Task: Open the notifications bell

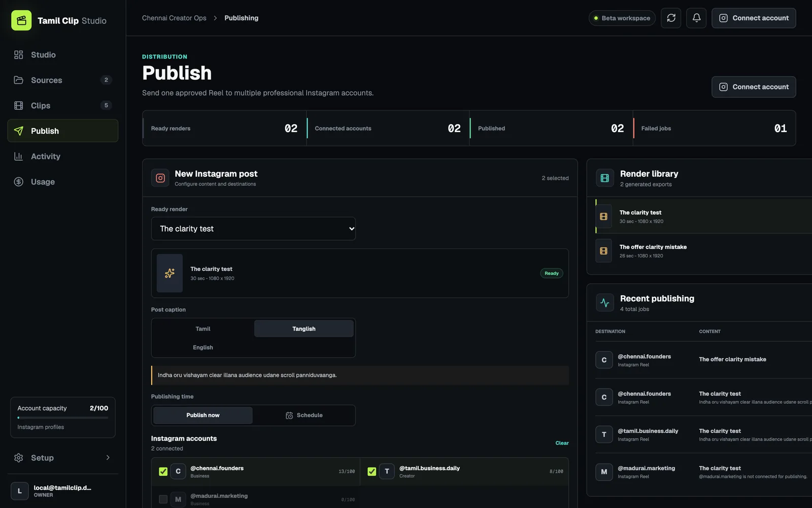Action: coord(696,18)
